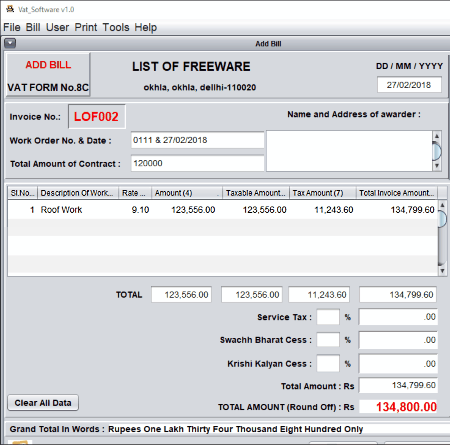Open the File menu
This screenshot has height=445, width=450.
(12, 27)
